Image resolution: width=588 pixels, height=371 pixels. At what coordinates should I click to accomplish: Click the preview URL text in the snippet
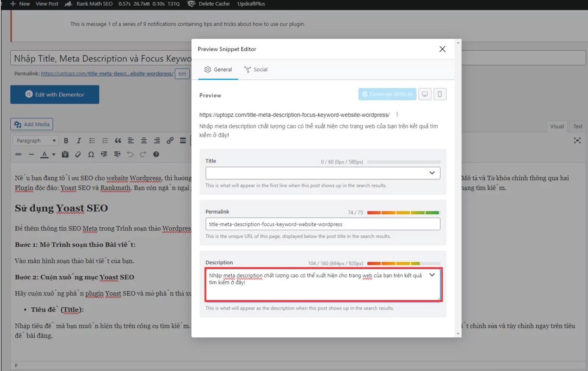[x=294, y=115]
